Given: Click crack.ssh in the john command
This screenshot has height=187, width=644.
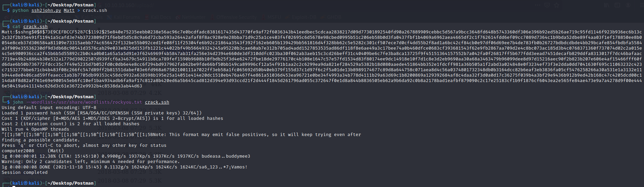Looking at the screenshot, I should 157,102.
